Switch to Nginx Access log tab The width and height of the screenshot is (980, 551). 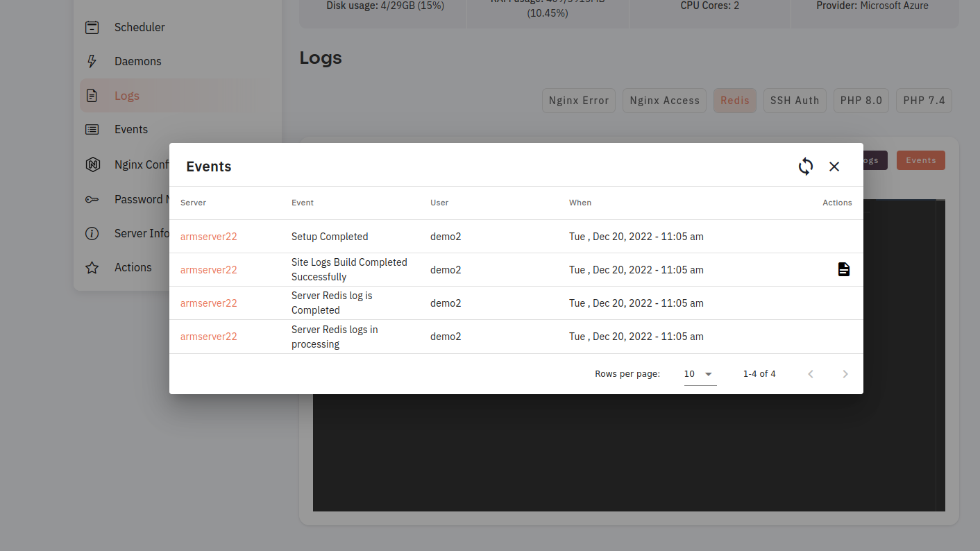point(664,101)
